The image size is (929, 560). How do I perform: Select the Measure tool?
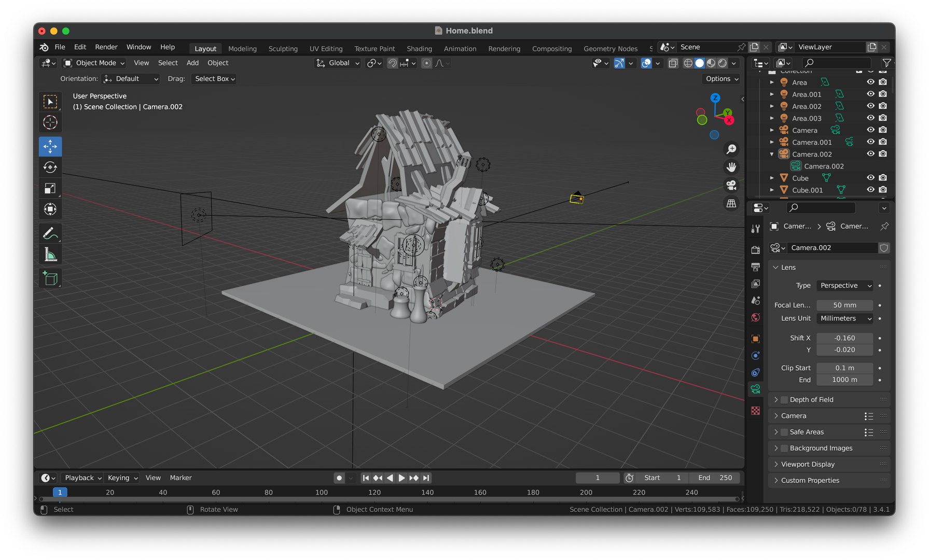(50, 255)
